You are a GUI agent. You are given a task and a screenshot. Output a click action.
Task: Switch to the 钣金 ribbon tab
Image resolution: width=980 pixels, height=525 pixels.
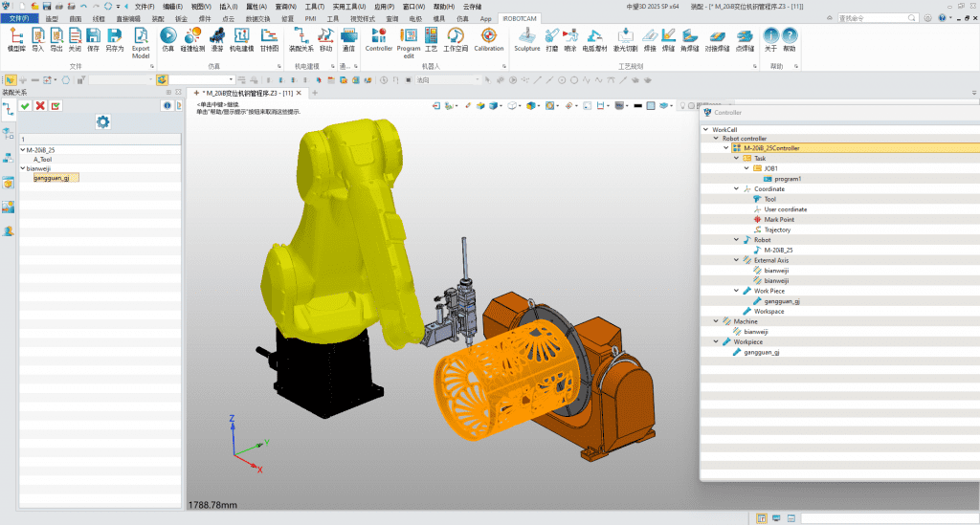tap(182, 18)
